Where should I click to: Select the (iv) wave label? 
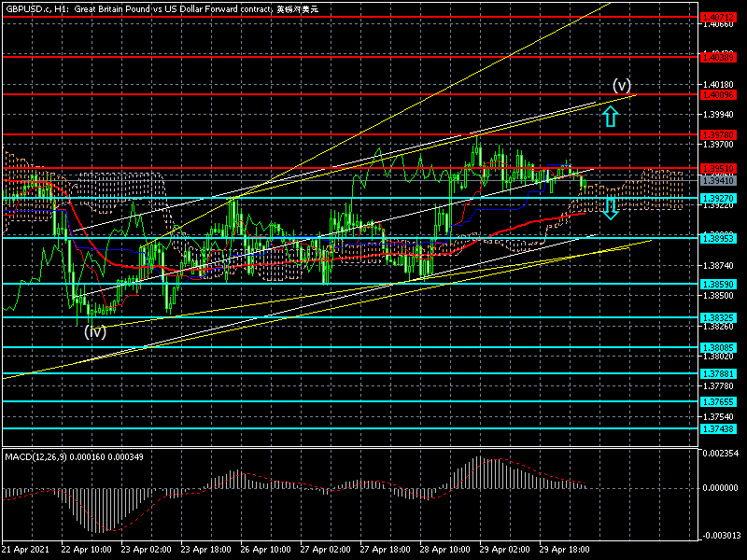pyautogui.click(x=95, y=331)
